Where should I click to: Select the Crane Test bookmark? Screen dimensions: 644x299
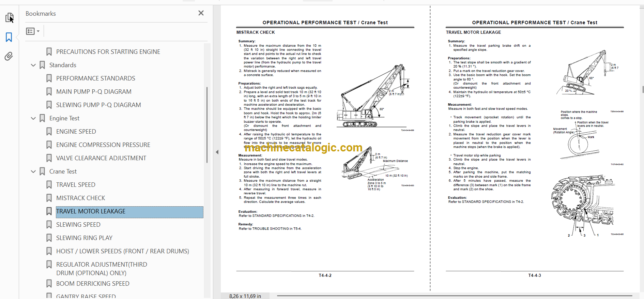(x=63, y=171)
